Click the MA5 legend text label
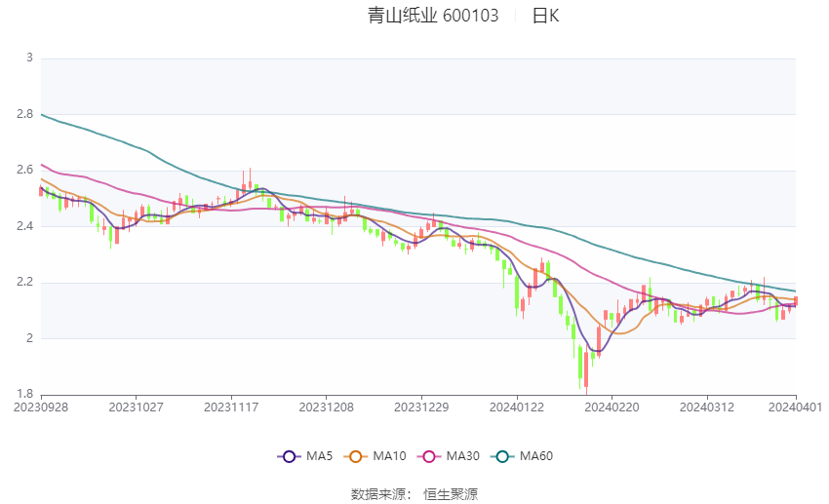 tap(319, 456)
